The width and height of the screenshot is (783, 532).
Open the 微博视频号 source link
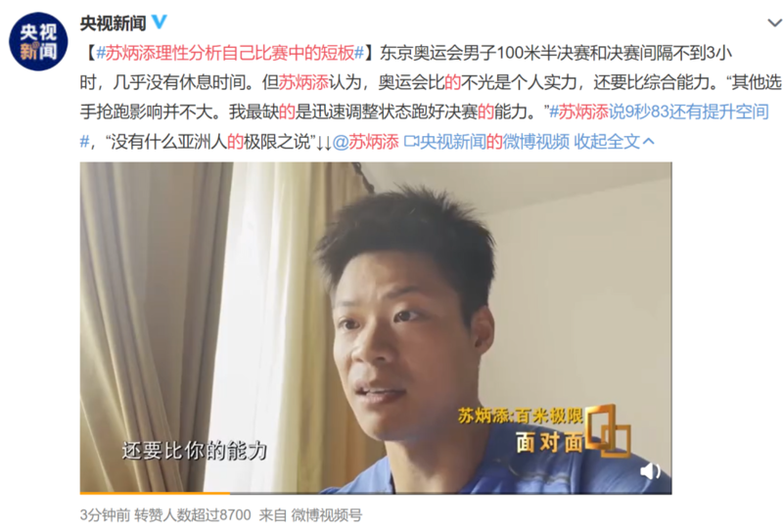click(x=327, y=515)
